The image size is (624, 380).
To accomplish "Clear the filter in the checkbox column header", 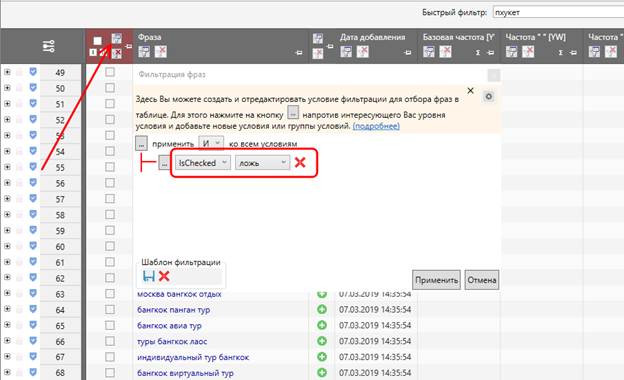I will tap(116, 53).
